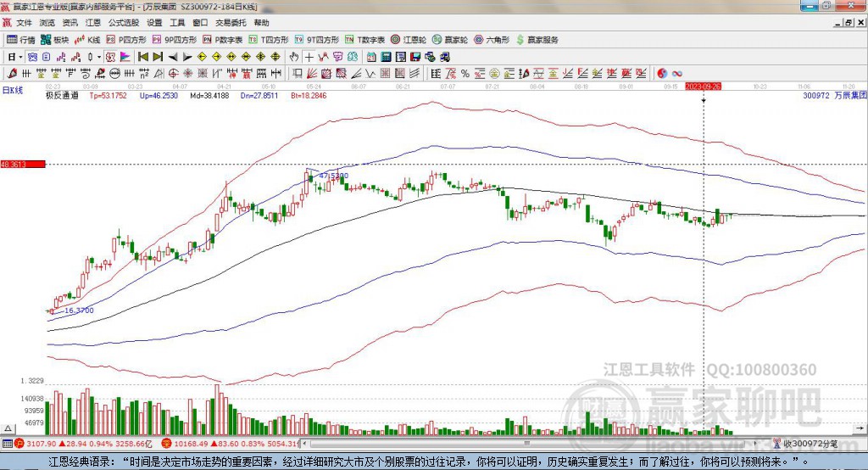Click the blue infinity loop icon
Image resolution: width=868 pixels, height=470 pixels.
click(676, 74)
